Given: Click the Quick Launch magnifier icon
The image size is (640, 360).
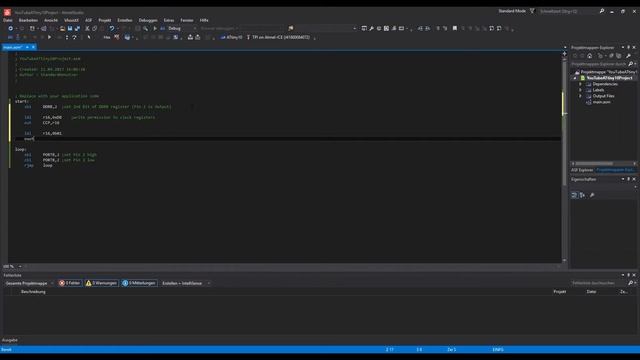Looking at the screenshot, I should (x=602, y=11).
